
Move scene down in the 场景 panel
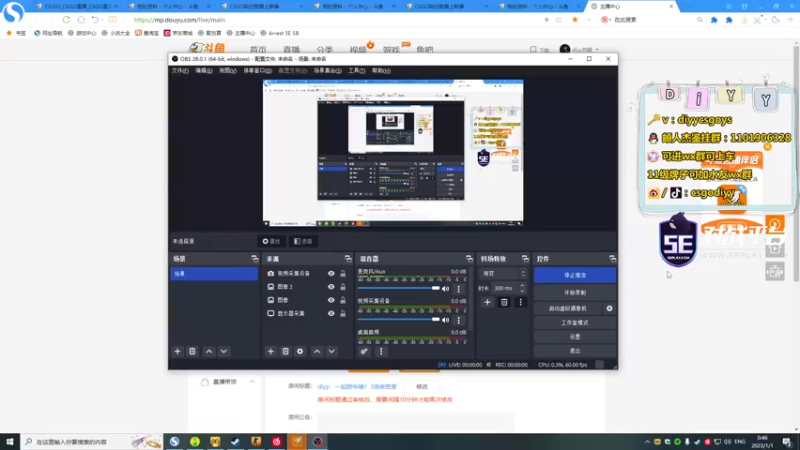pyautogui.click(x=223, y=351)
